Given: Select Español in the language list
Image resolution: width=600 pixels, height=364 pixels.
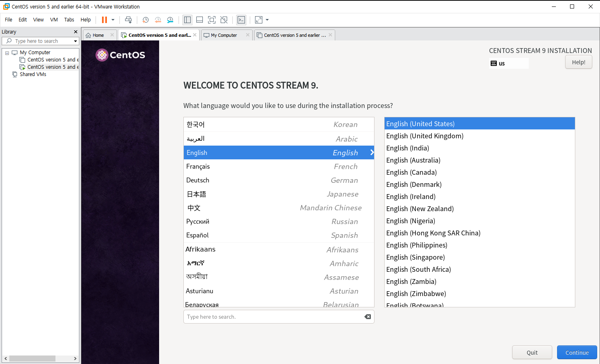Looking at the screenshot, I should tap(279, 235).
